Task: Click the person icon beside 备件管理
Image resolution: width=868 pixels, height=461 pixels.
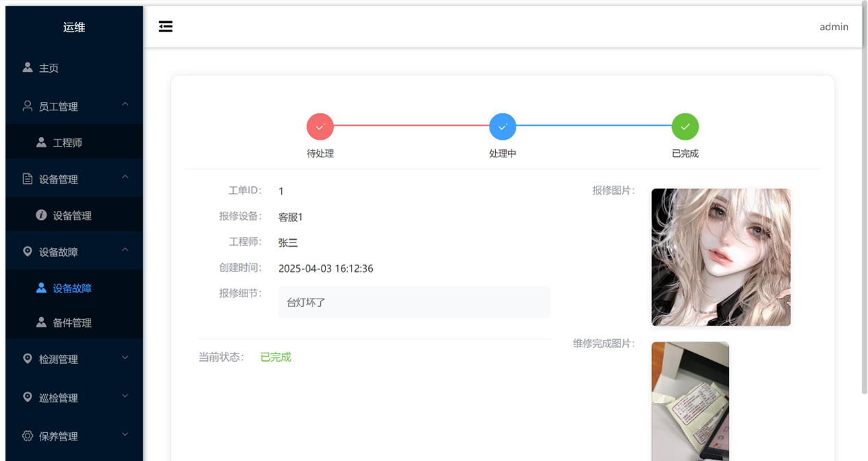Action: pos(41,322)
